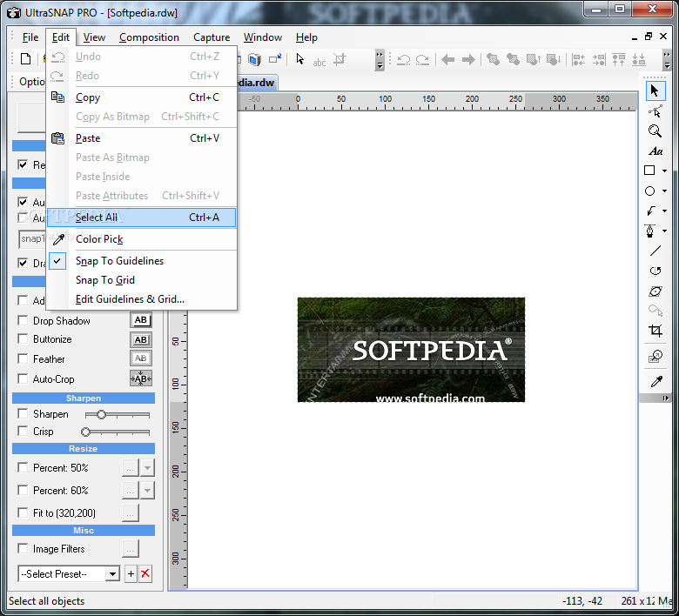Toggle Snap To Guidelines menu item
Screen dimensions: 679x616
point(142,261)
